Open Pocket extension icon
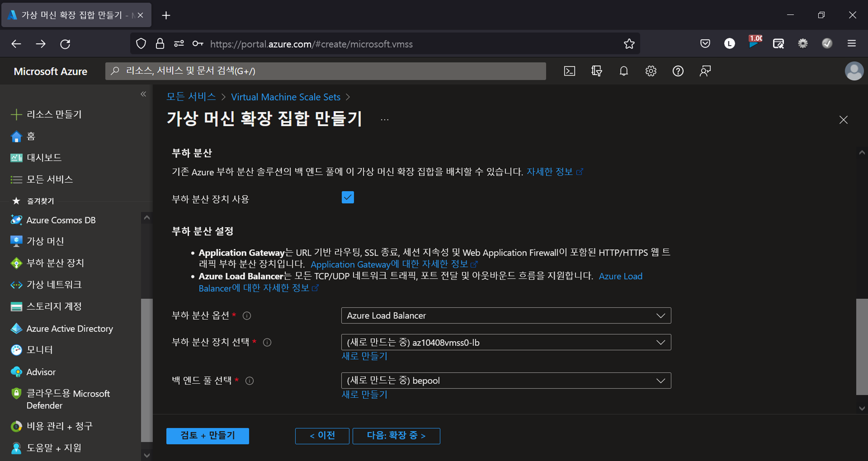This screenshot has height=461, width=868. (x=705, y=43)
